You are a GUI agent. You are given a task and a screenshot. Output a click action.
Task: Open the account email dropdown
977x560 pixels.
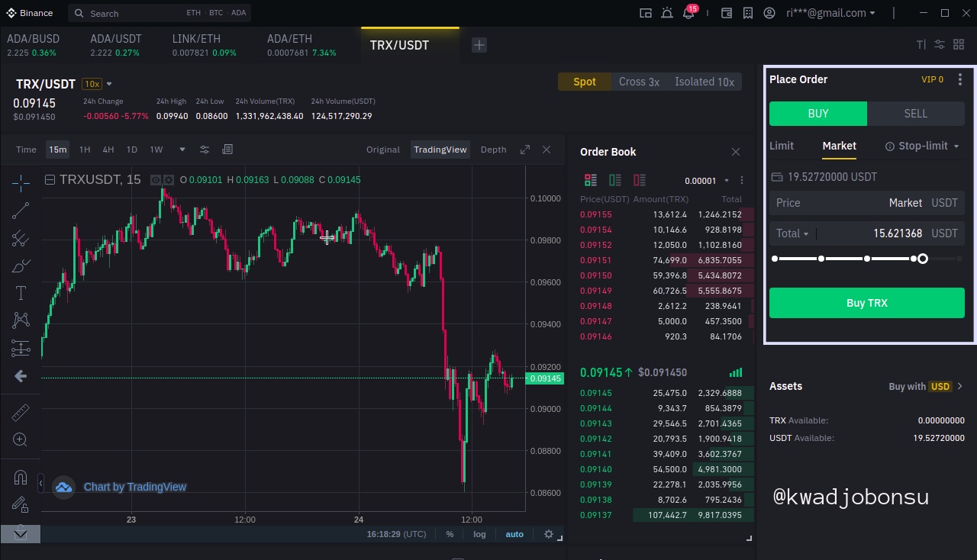click(x=830, y=13)
